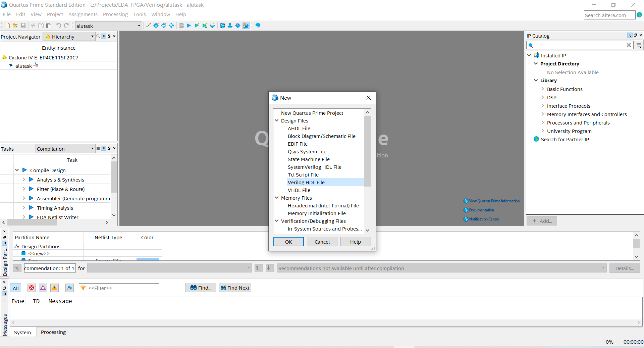This screenshot has width=644, height=348.
Task: Select Verilog HDL File in the list
Action: [306, 182]
